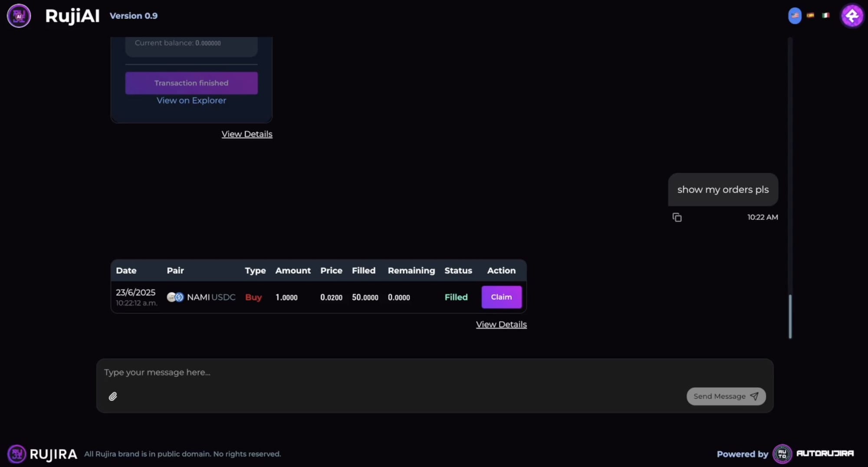The width and height of the screenshot is (868, 467).
Task: Click the Date column header in orders table
Action: coord(126,270)
